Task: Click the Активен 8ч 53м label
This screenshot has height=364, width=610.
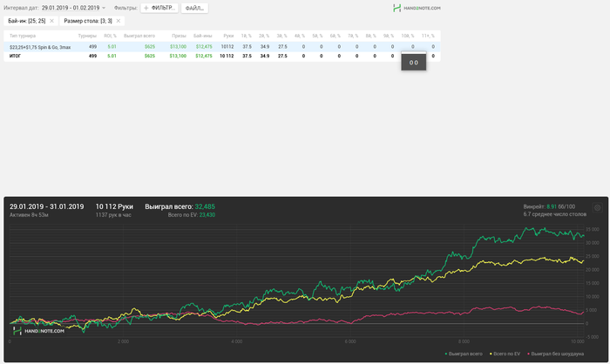Action: (x=29, y=215)
